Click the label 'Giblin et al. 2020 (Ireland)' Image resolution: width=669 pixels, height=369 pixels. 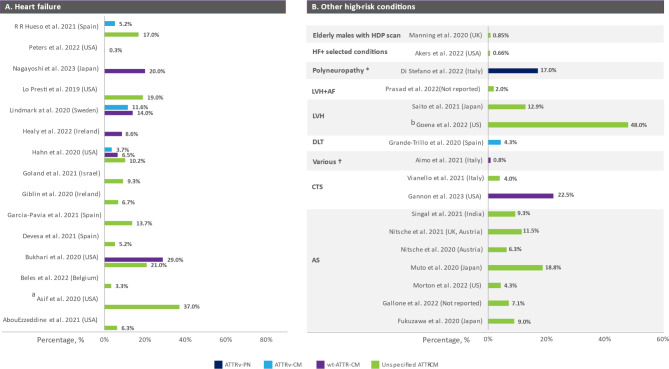pyautogui.click(x=61, y=194)
